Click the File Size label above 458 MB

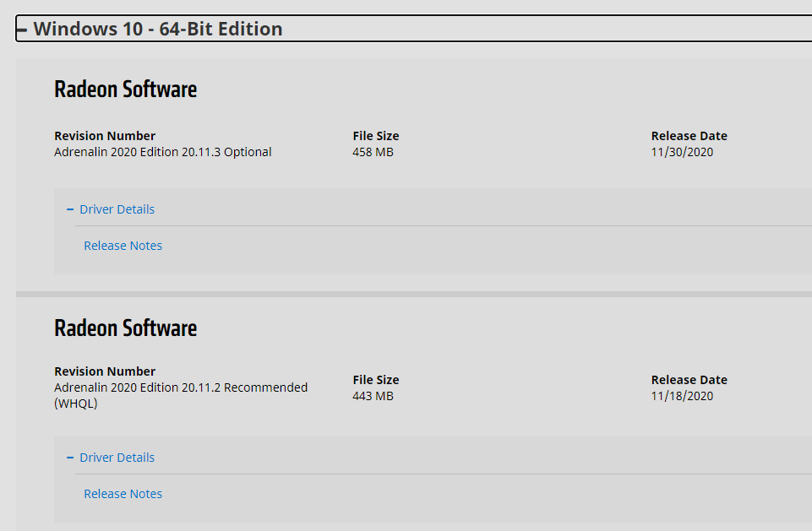click(x=376, y=136)
